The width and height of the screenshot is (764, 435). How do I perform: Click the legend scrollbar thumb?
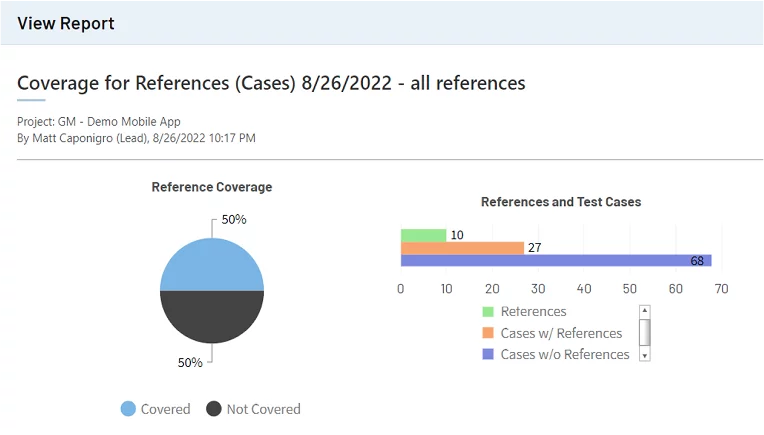tap(645, 330)
